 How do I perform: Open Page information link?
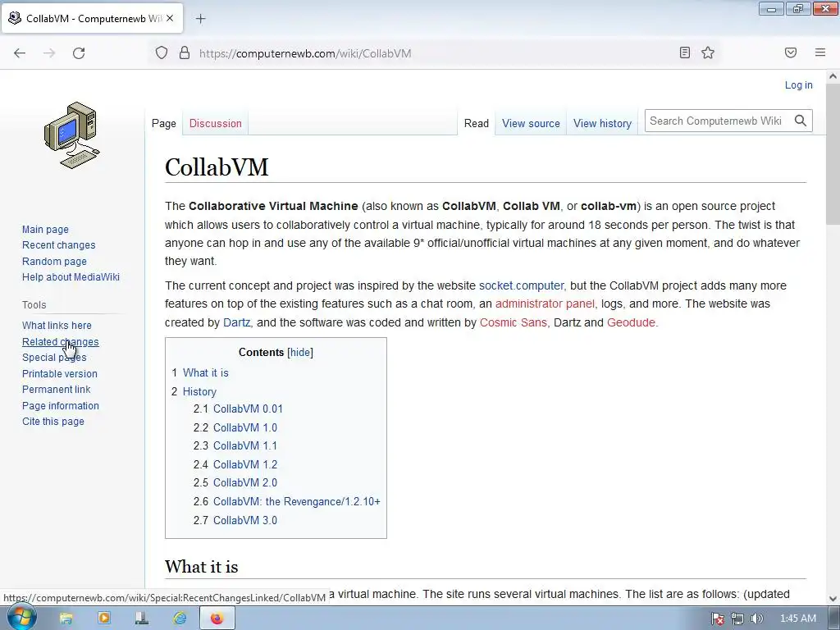(x=60, y=405)
